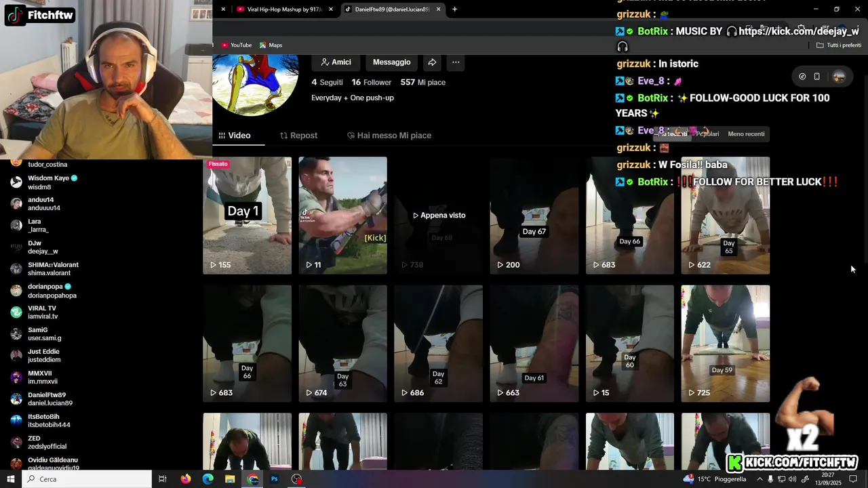View the 4 Seguiti list
The height and width of the screenshot is (488, 868).
(327, 83)
